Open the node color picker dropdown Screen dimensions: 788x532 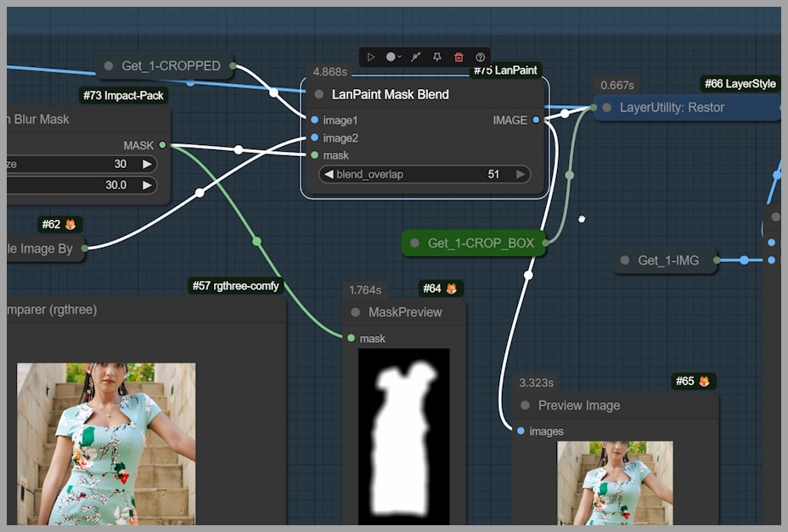(393, 57)
